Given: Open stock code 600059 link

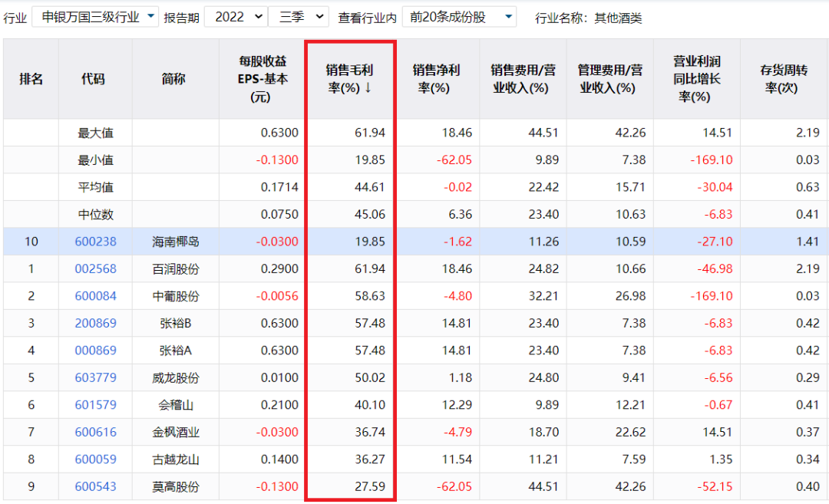Looking at the screenshot, I should coord(96,459).
